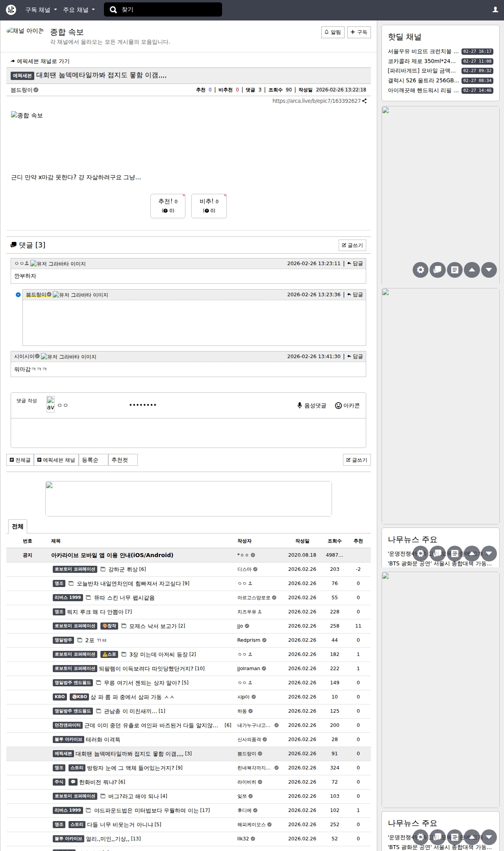Click the banner ad above the post list
Image resolution: width=504 pixels, height=851 pixels.
pos(188,499)
